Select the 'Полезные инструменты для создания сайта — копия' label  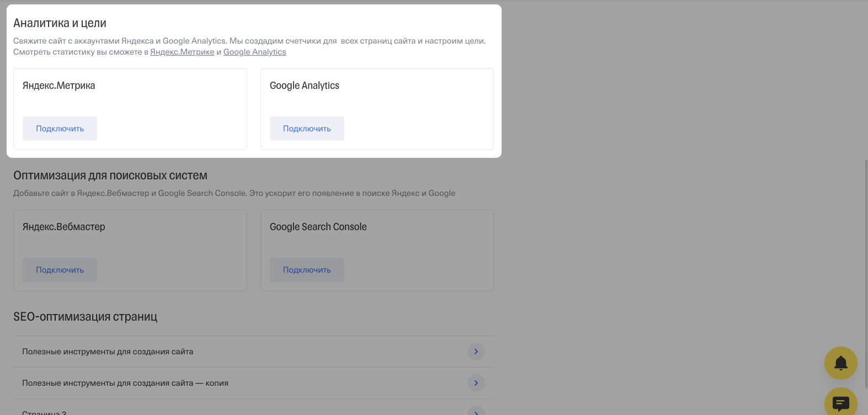click(x=125, y=383)
